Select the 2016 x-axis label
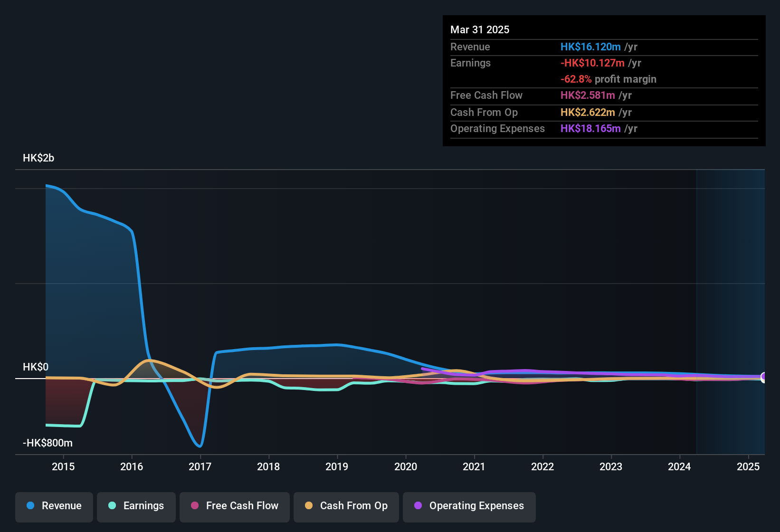The height and width of the screenshot is (532, 780). [132, 466]
